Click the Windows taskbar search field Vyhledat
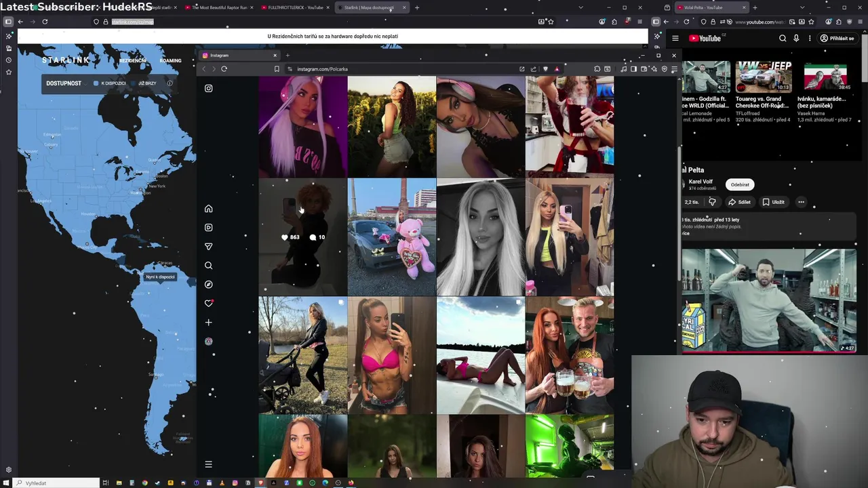868x488 pixels. [57, 483]
